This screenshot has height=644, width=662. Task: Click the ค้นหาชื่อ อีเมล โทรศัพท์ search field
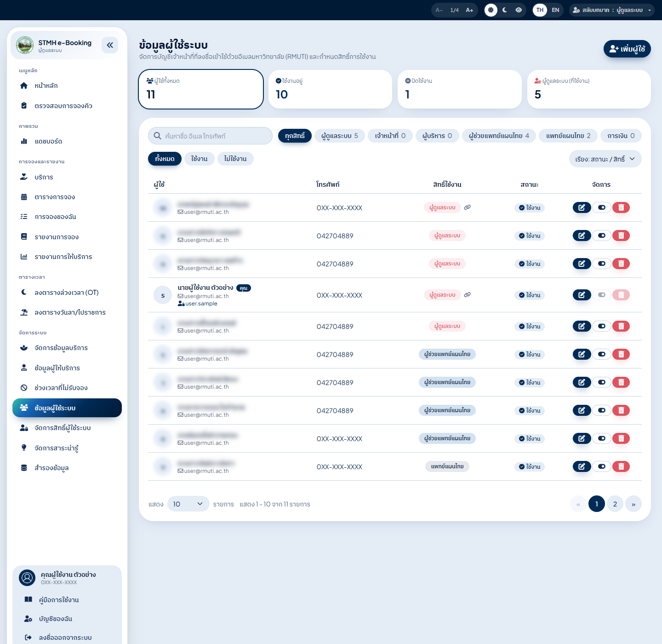click(x=210, y=136)
